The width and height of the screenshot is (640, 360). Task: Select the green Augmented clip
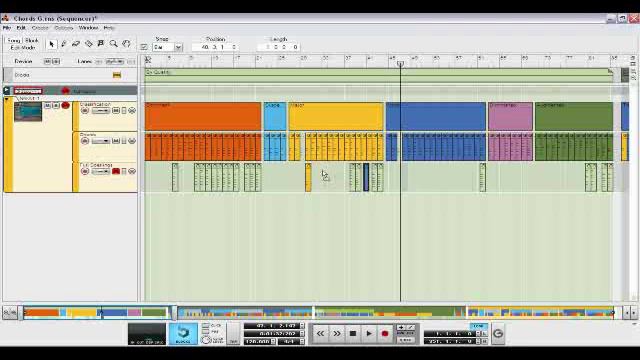(574, 117)
